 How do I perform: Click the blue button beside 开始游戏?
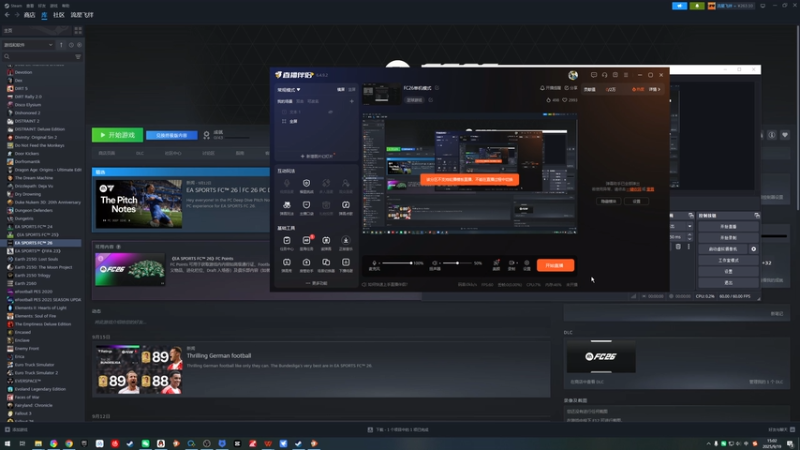point(172,135)
